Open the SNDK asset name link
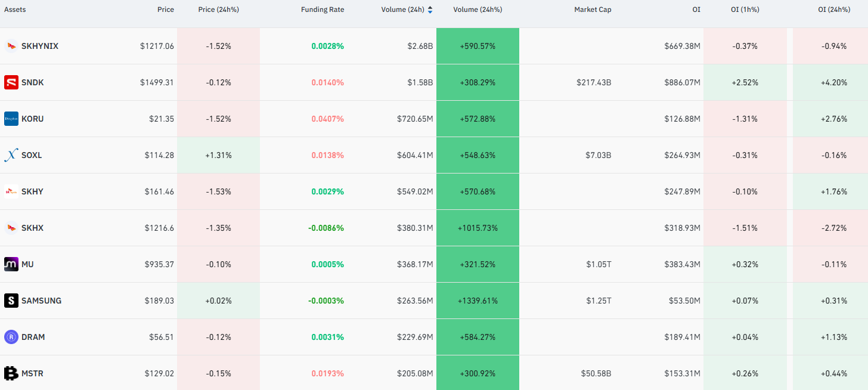Screen dimensions: 868x390 click(33, 82)
